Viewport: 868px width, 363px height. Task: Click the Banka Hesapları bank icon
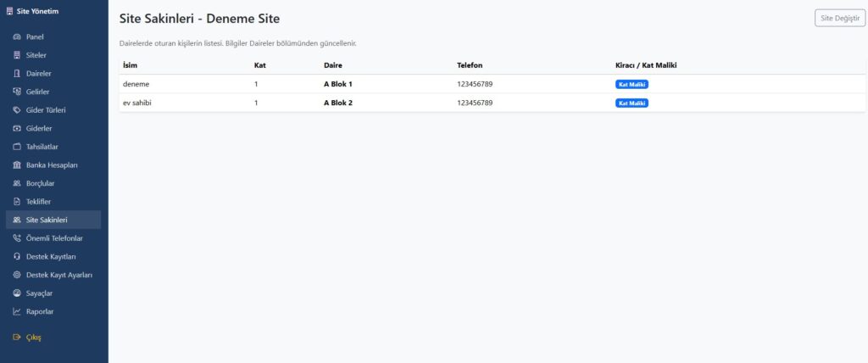(17, 165)
